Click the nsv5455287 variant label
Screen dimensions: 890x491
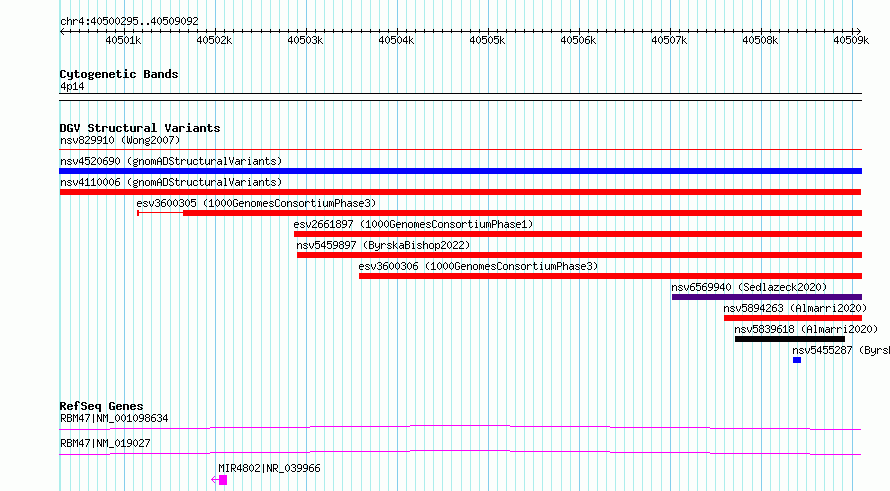tap(841, 350)
